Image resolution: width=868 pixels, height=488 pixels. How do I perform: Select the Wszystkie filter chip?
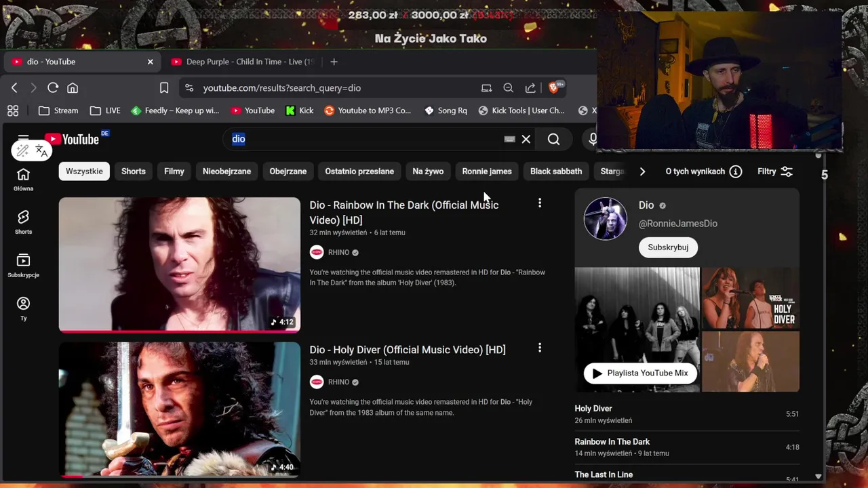tap(84, 171)
